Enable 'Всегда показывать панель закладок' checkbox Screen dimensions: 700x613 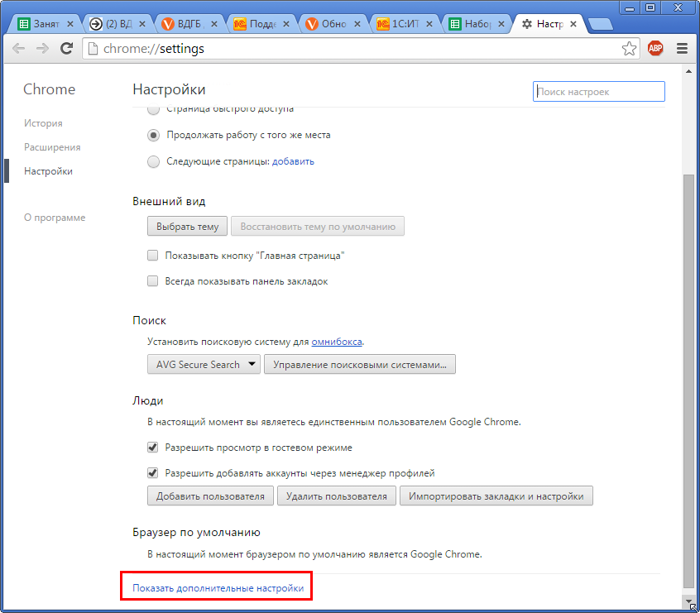pyautogui.click(x=153, y=281)
